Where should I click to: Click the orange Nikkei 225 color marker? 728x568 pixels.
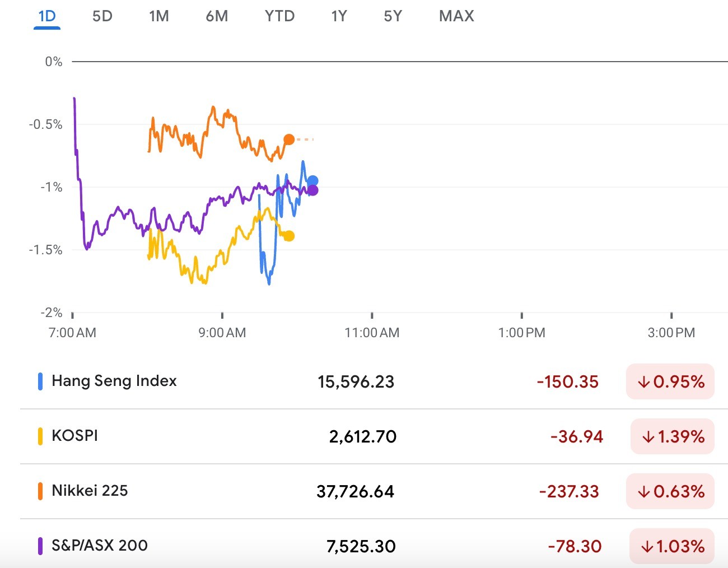click(x=40, y=491)
